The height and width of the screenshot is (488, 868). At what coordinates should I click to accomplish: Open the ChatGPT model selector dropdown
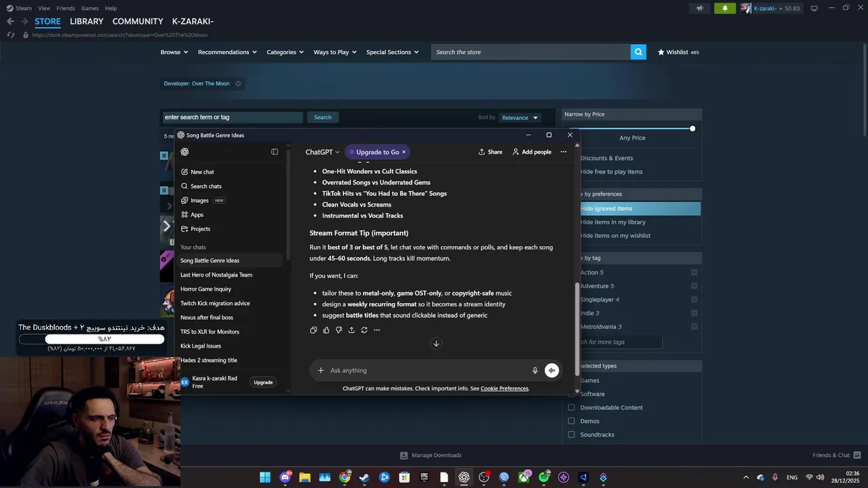coord(322,152)
